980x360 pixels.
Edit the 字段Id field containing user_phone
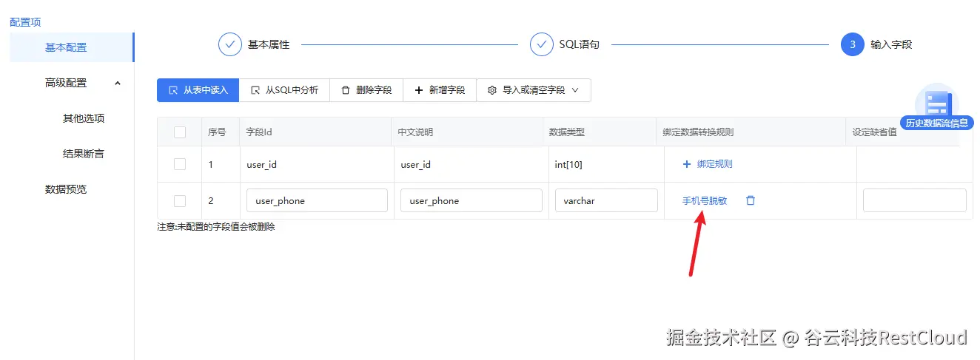point(317,200)
